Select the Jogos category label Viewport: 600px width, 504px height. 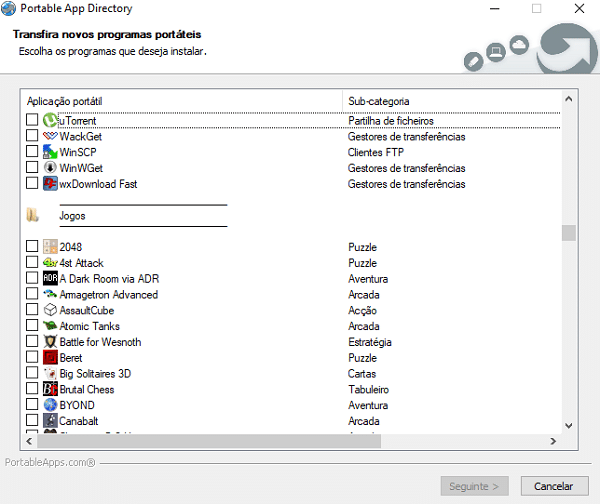(x=72, y=216)
